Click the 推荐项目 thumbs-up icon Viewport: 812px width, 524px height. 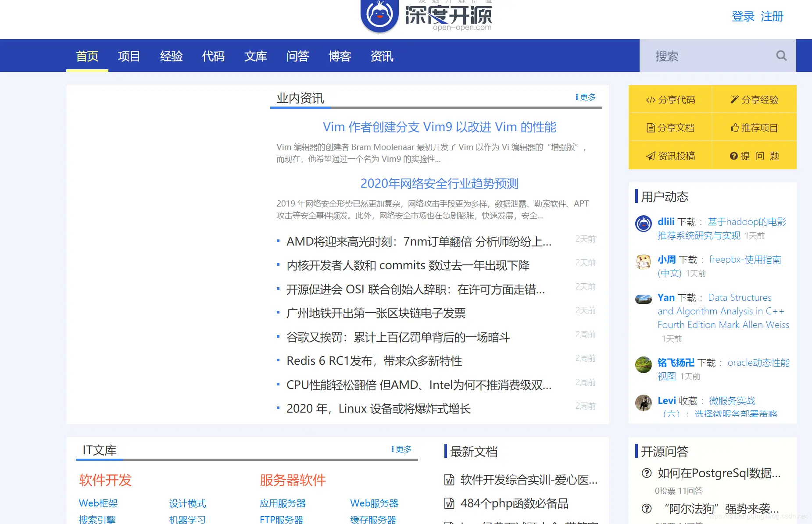pyautogui.click(x=735, y=128)
